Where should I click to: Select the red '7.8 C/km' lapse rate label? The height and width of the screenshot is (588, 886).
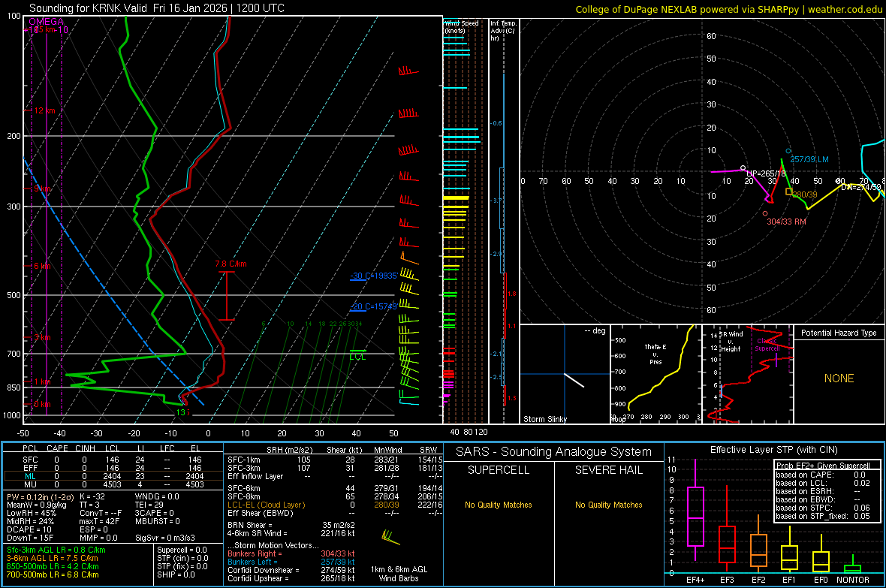coord(231,264)
